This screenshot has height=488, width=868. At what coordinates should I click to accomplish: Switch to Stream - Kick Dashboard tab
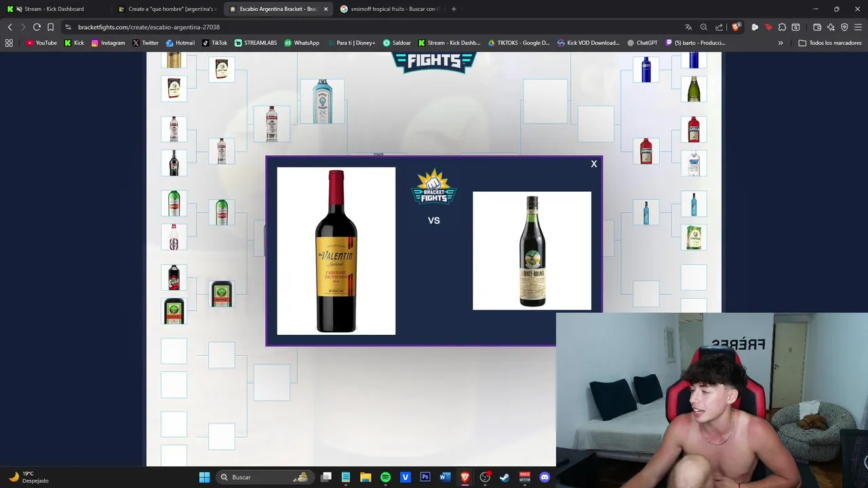pos(54,9)
